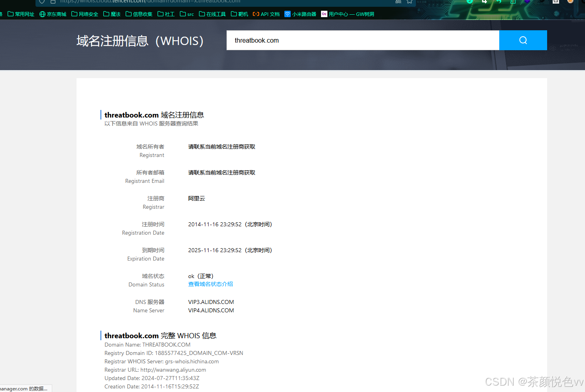This screenshot has width=585, height=392.
Task: Click the Domain Name: THREATBOOK.COM line
Action: 148,345
